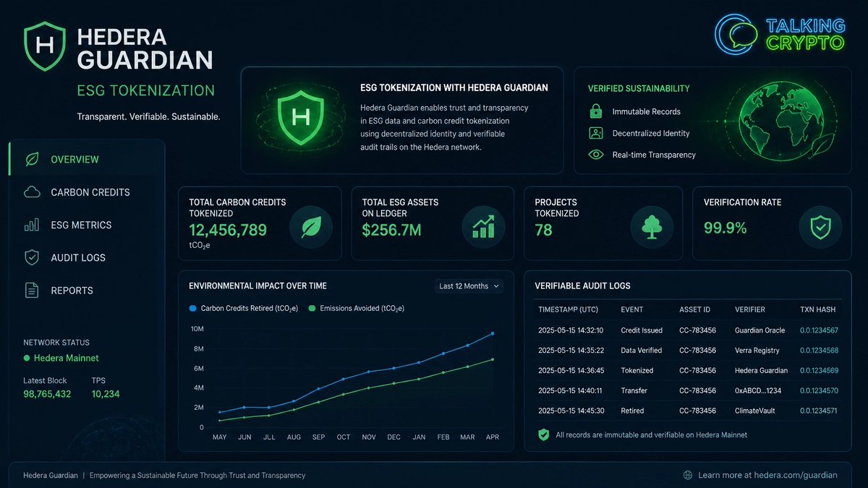Click the 2025-05-15 14:45:30 timestamp
This screenshot has width=868, height=488.
click(x=571, y=411)
